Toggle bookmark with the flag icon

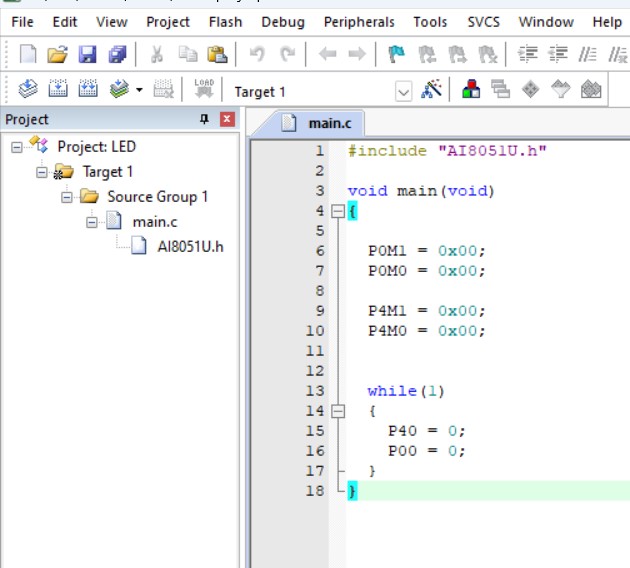(396, 54)
